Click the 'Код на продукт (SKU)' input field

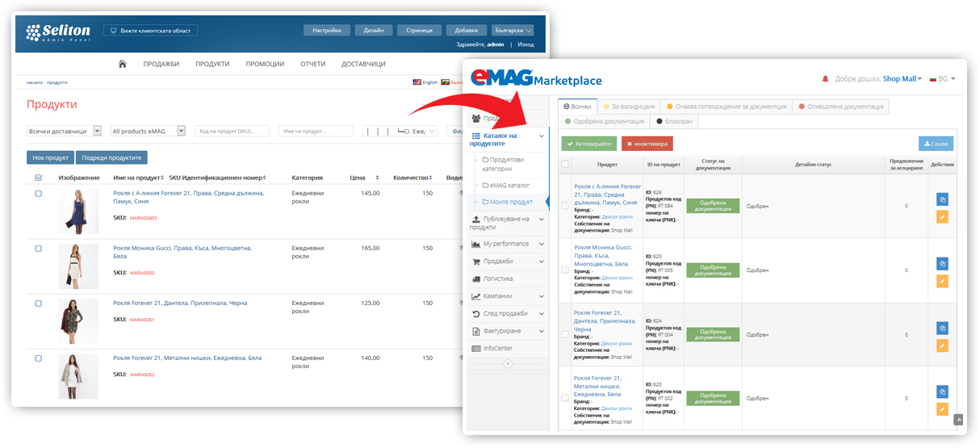[232, 131]
